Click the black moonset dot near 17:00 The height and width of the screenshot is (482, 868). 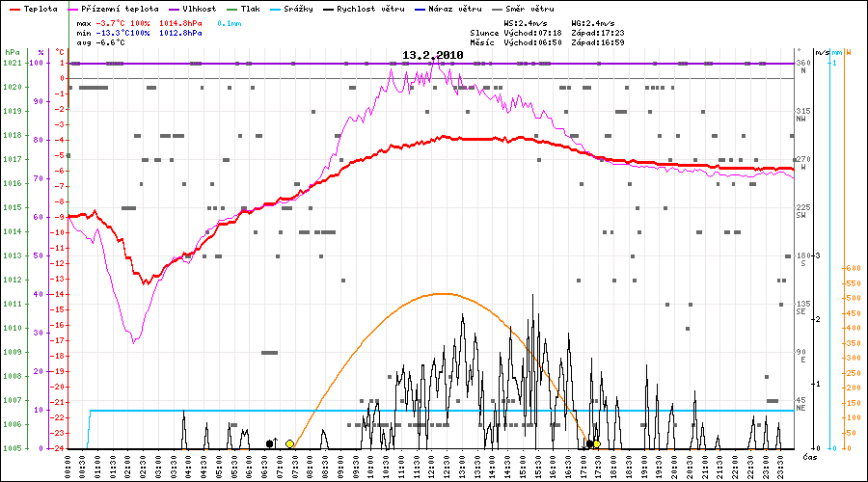coord(589,443)
